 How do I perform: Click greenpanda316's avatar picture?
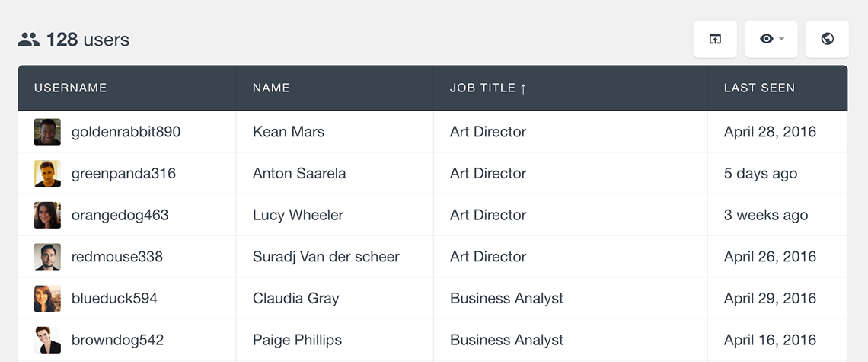click(x=48, y=174)
